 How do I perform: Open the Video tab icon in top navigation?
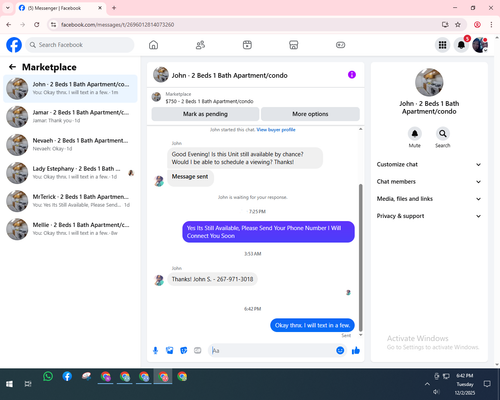click(x=247, y=45)
